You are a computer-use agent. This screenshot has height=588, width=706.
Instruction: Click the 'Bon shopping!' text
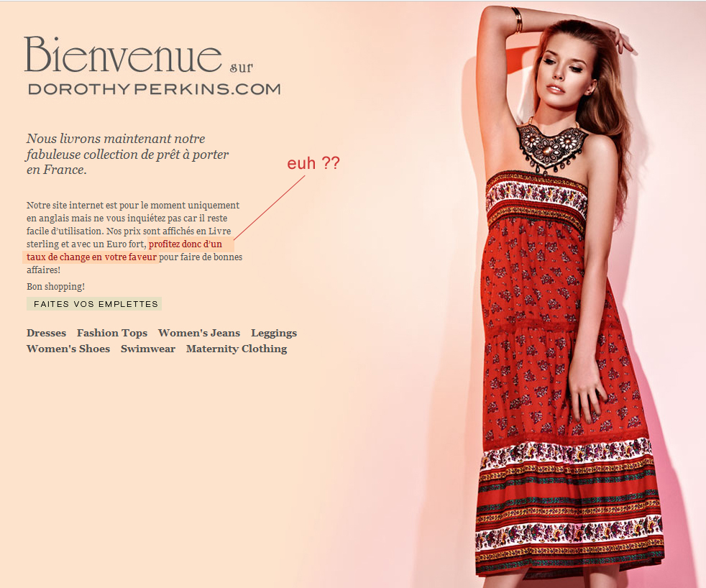(x=55, y=286)
